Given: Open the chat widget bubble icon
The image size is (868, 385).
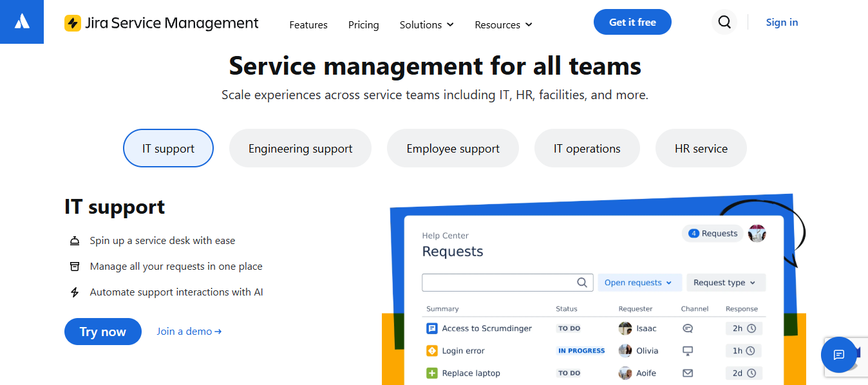Looking at the screenshot, I should (x=839, y=355).
